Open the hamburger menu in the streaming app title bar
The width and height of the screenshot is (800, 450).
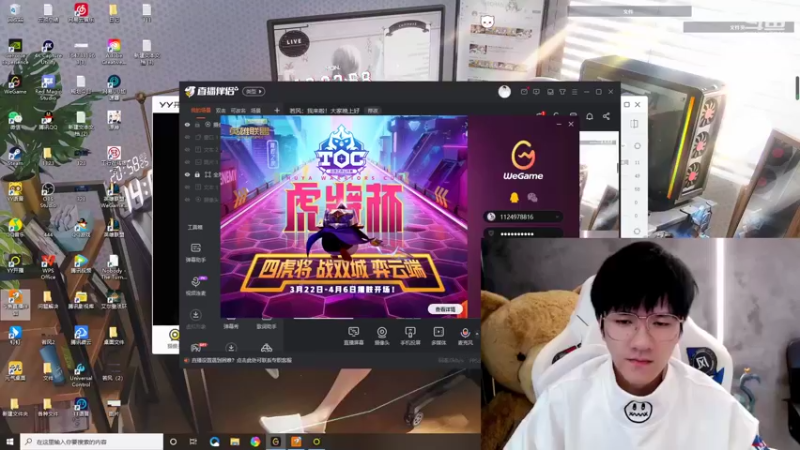[574, 92]
